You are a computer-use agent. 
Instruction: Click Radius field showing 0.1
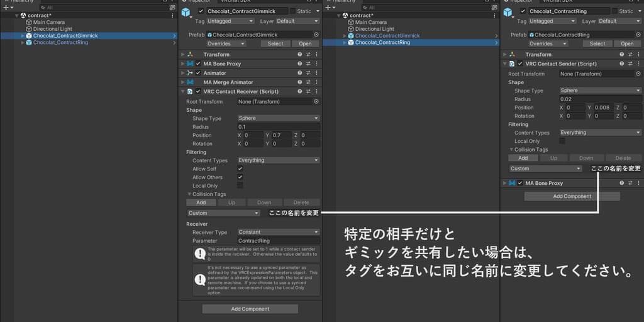[279, 127]
